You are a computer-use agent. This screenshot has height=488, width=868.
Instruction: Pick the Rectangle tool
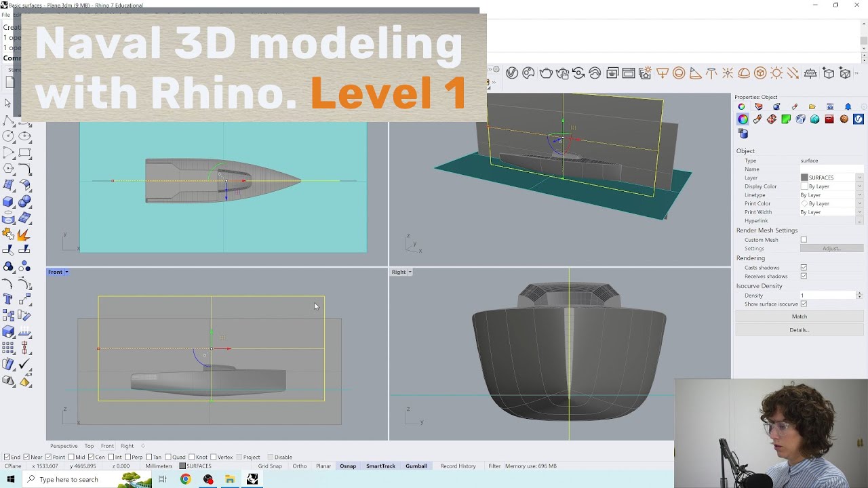24,153
